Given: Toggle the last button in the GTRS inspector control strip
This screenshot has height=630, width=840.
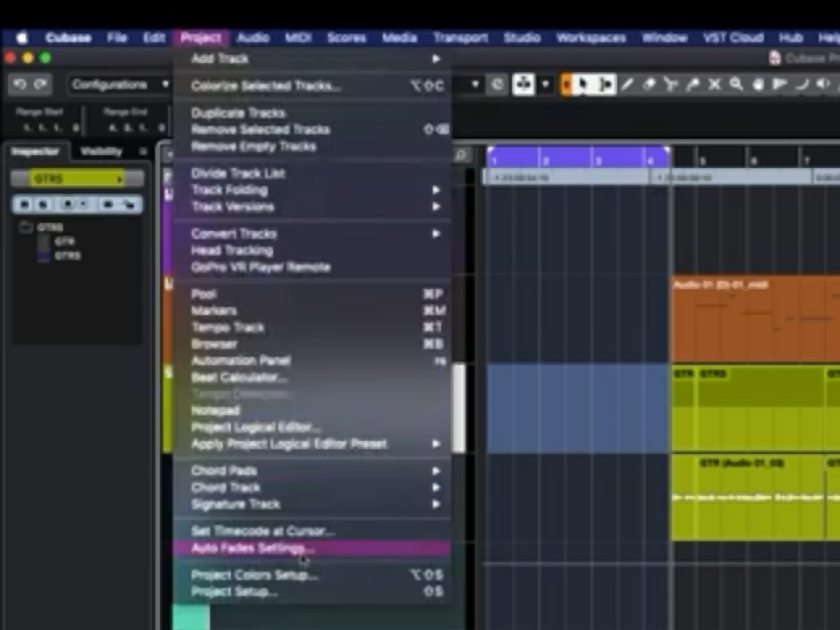Looking at the screenshot, I should 130,205.
